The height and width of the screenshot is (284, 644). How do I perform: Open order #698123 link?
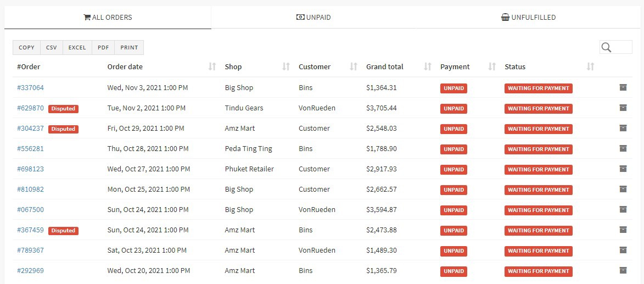click(x=31, y=169)
